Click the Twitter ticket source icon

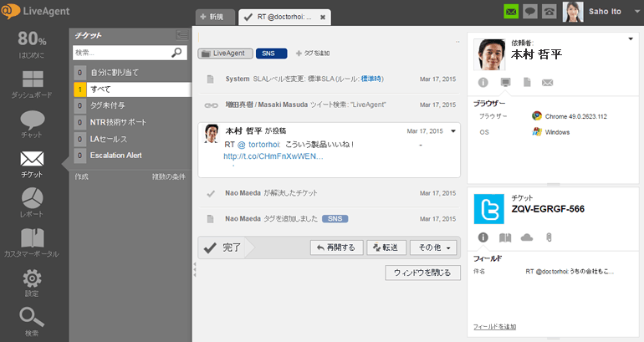pyautogui.click(x=489, y=209)
